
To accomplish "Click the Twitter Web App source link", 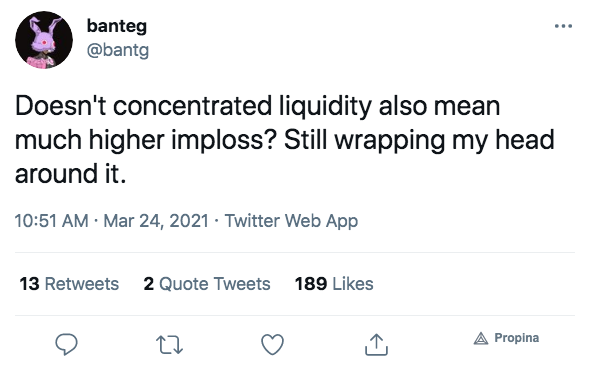I will pos(291,221).
